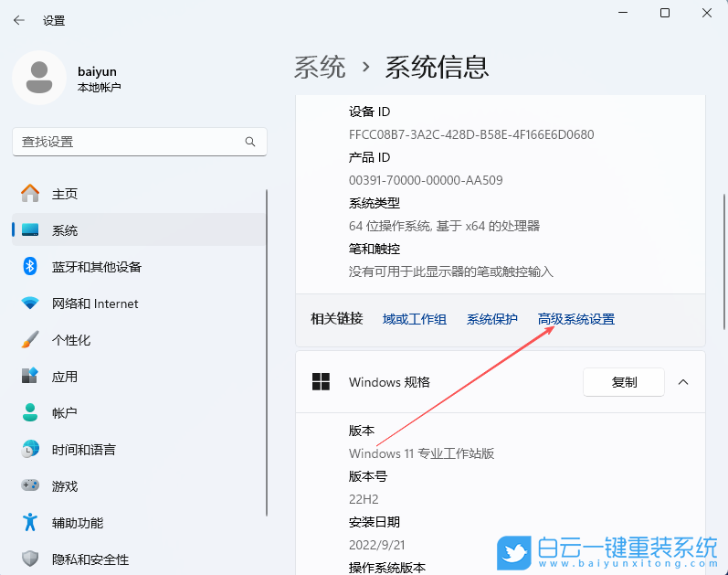Click the monitor icon next to 系统

(x=30, y=229)
